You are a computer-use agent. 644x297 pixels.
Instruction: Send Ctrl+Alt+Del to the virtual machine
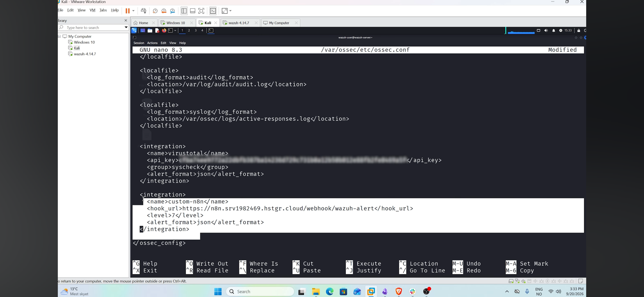[x=143, y=11]
